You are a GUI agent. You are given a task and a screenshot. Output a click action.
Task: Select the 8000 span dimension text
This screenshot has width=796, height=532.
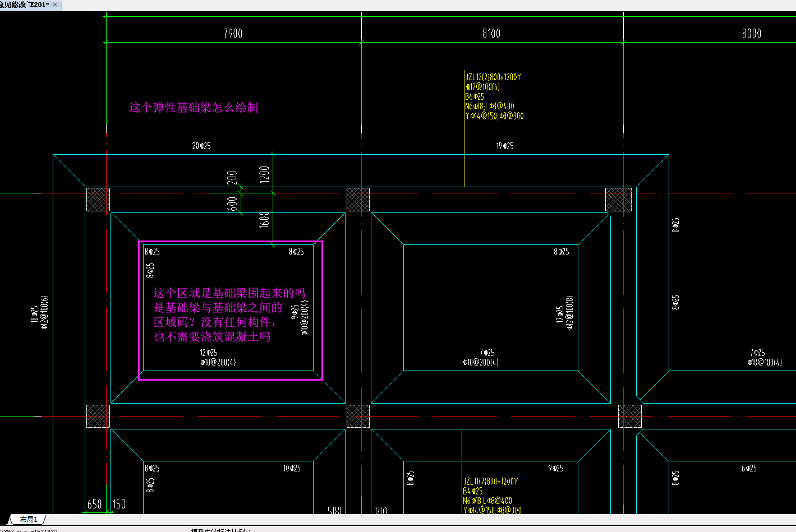(752, 34)
